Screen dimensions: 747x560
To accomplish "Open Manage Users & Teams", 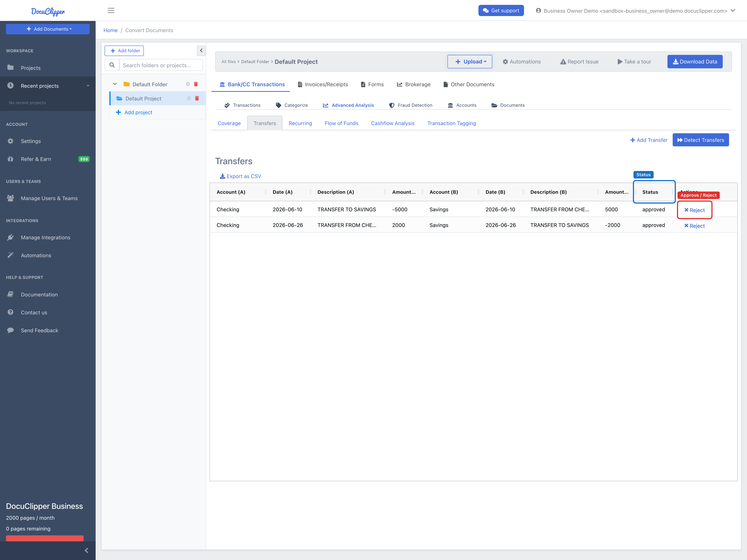I will pyautogui.click(x=48, y=198).
